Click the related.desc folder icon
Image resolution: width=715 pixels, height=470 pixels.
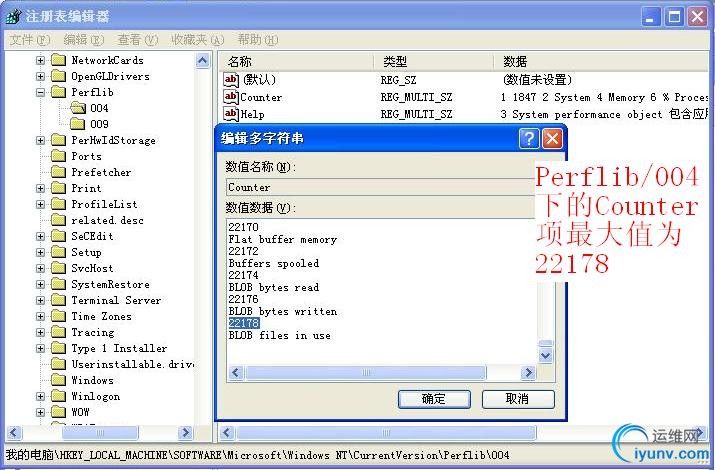click(58, 220)
